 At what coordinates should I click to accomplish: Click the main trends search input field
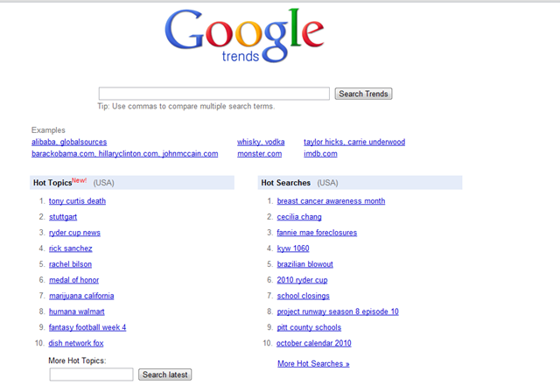(213, 94)
